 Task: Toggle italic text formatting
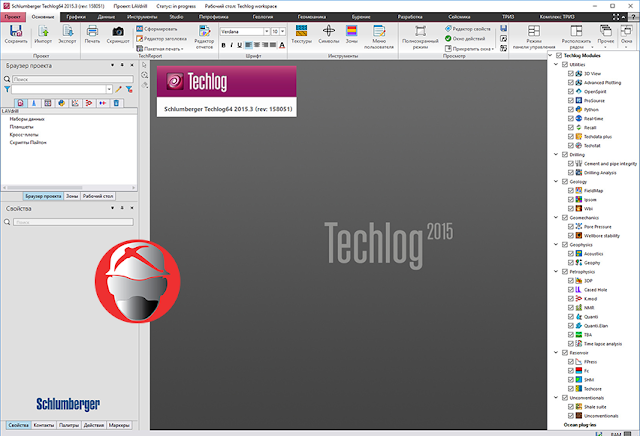(231, 45)
